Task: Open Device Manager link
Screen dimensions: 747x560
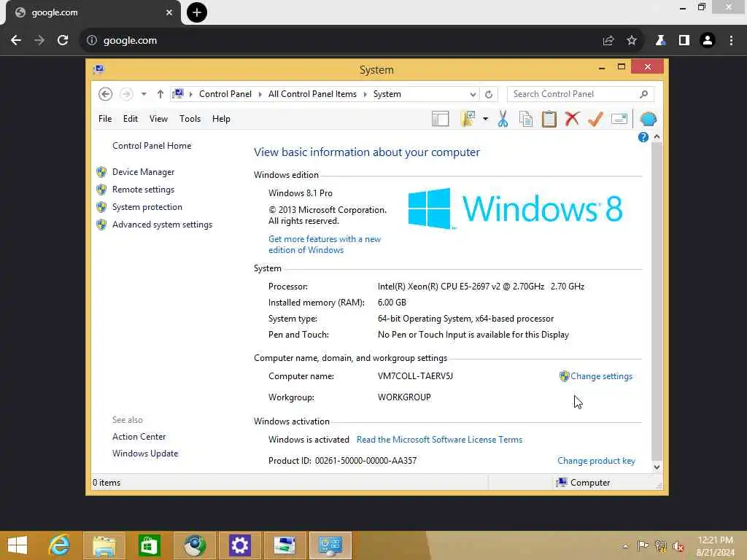Action: coord(144,172)
